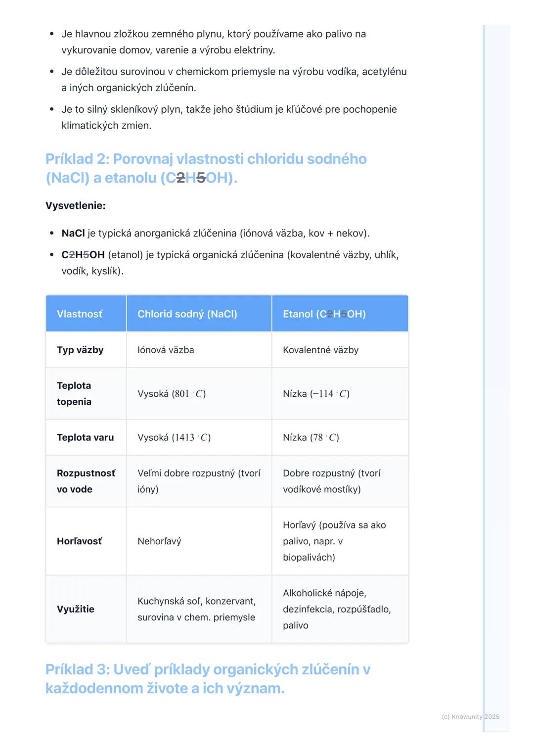Viewport: 534px width, 756px height.
Task: Select the "Teplota topenia" row label
Action: [74, 393]
